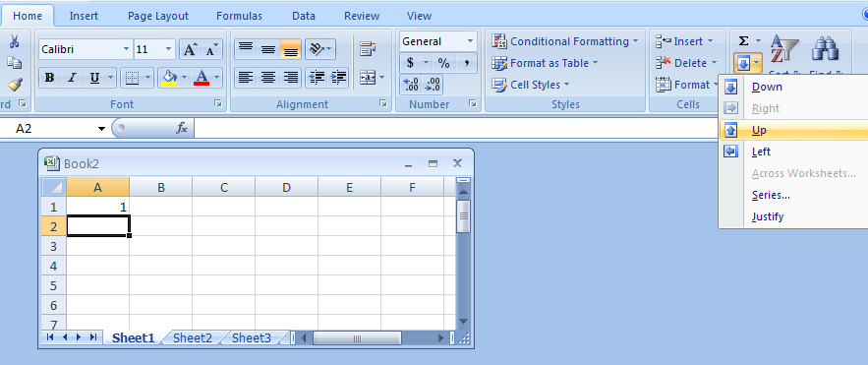Image resolution: width=868 pixels, height=365 pixels.
Task: Switch to the Data ribbon tab
Action: point(304,16)
